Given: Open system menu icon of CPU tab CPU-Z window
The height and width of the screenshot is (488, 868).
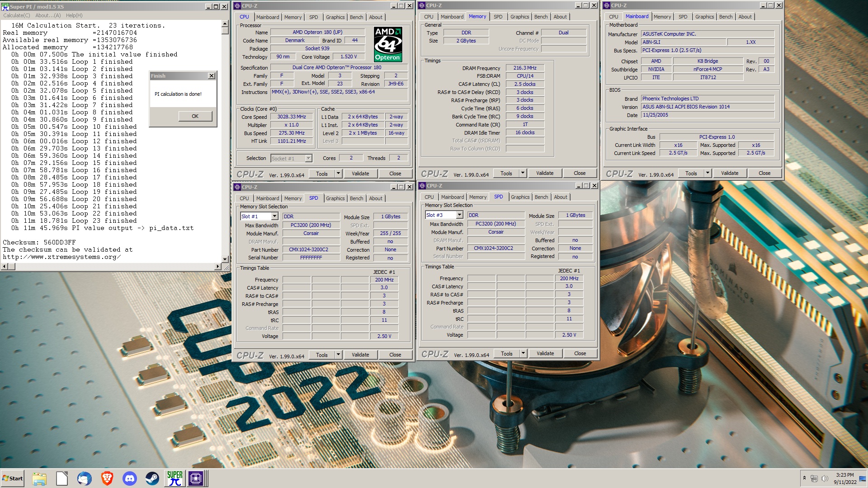Looking at the screenshot, I should point(237,6).
